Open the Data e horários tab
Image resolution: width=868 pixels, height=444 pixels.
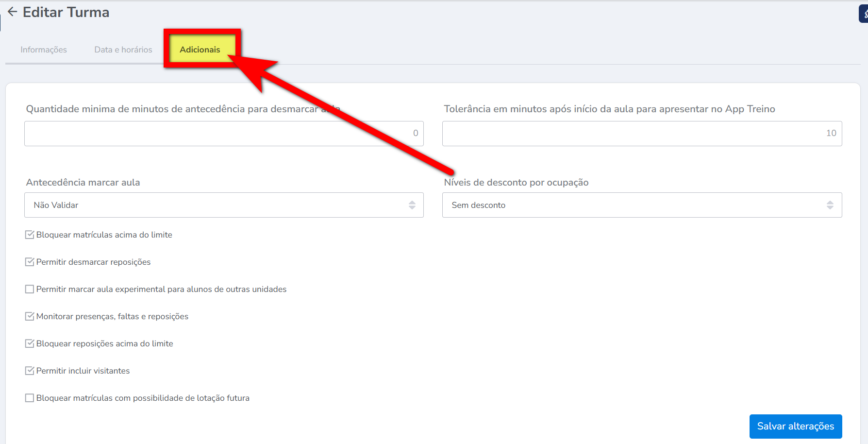point(123,50)
